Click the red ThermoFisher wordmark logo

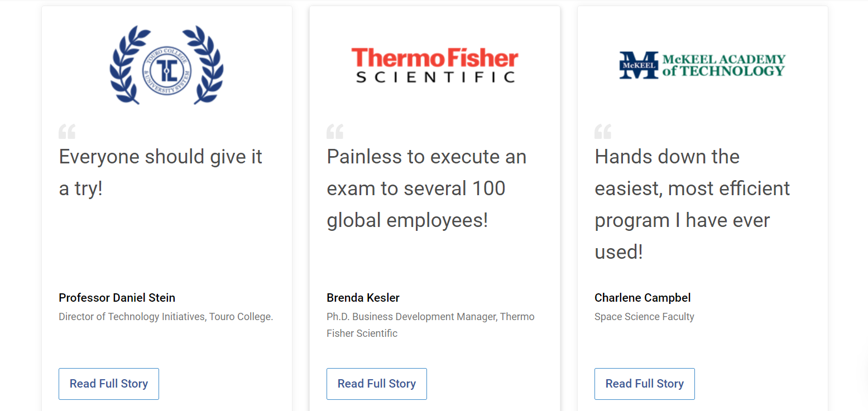[x=434, y=58]
